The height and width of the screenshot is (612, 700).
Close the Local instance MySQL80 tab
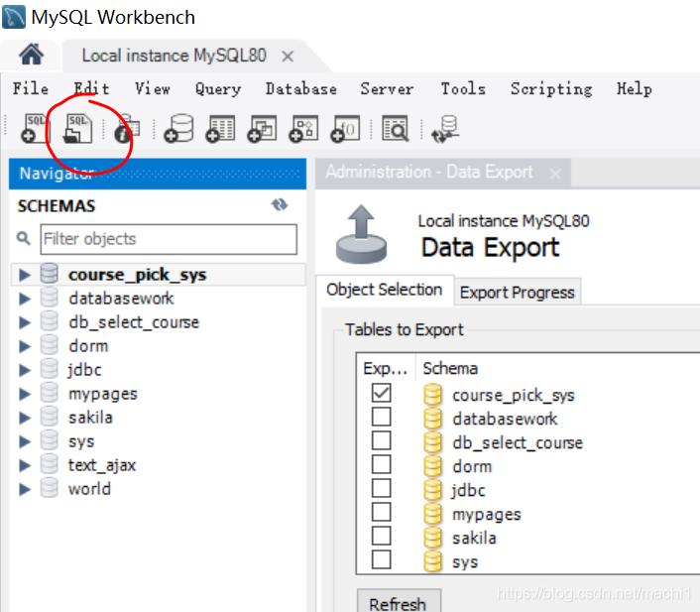pyautogui.click(x=288, y=57)
